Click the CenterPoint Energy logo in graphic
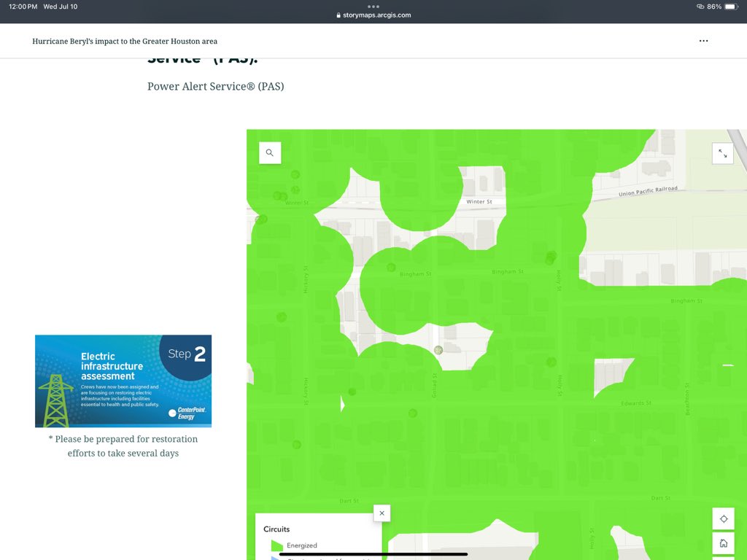Viewport: 747px width, 560px height. [187, 413]
